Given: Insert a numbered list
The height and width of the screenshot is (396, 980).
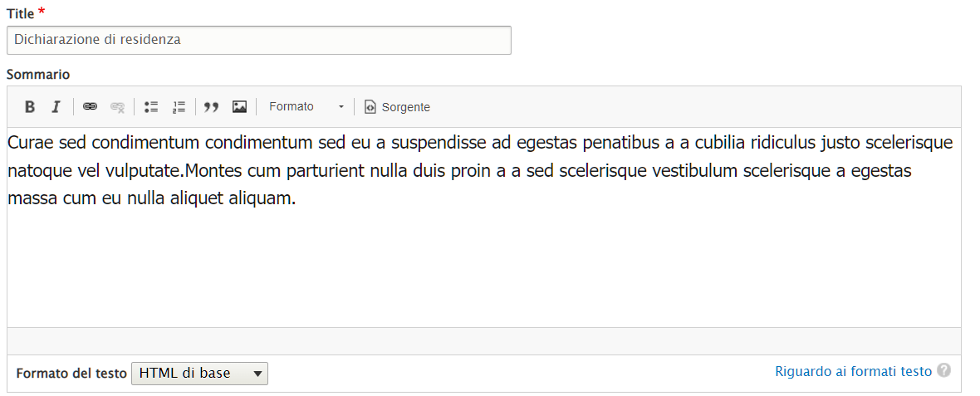Looking at the screenshot, I should pyautogui.click(x=179, y=107).
